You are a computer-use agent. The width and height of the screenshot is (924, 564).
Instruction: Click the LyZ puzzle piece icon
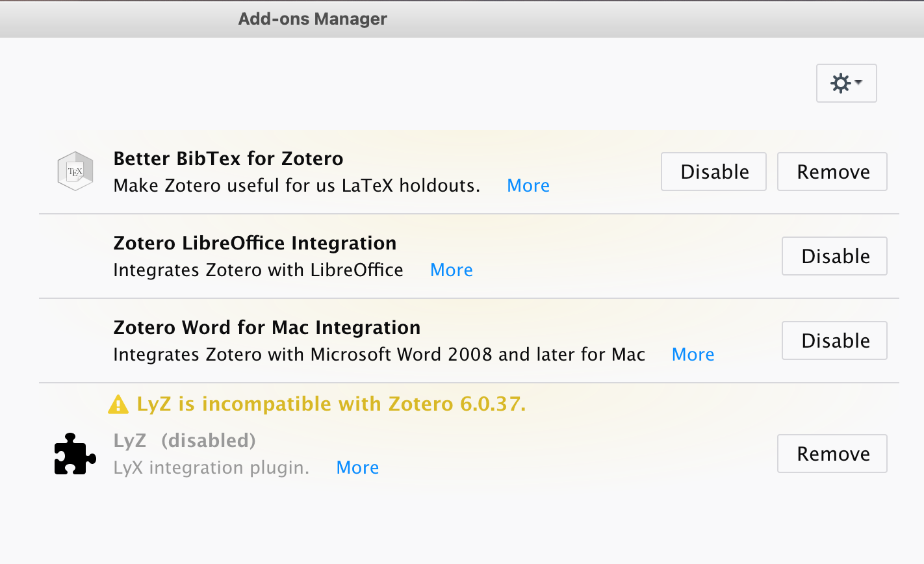(75, 454)
